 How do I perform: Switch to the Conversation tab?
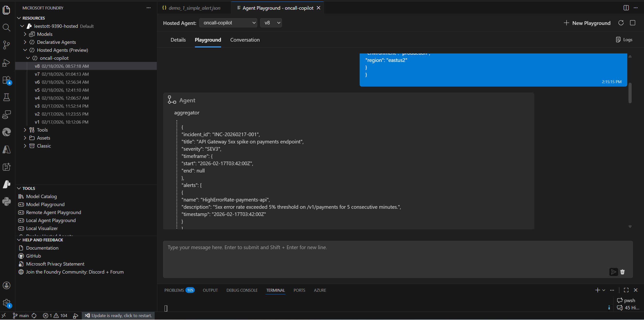[245, 40]
